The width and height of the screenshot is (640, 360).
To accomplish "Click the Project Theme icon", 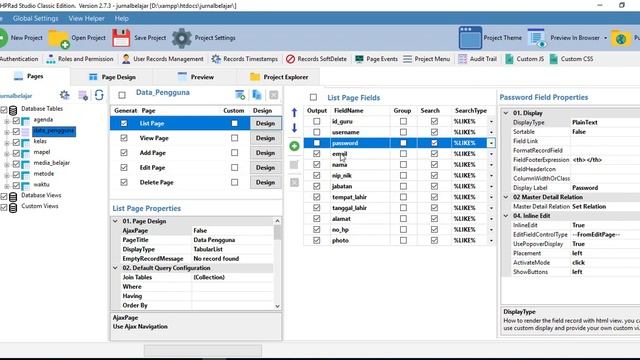I will pyautogui.click(x=470, y=38).
